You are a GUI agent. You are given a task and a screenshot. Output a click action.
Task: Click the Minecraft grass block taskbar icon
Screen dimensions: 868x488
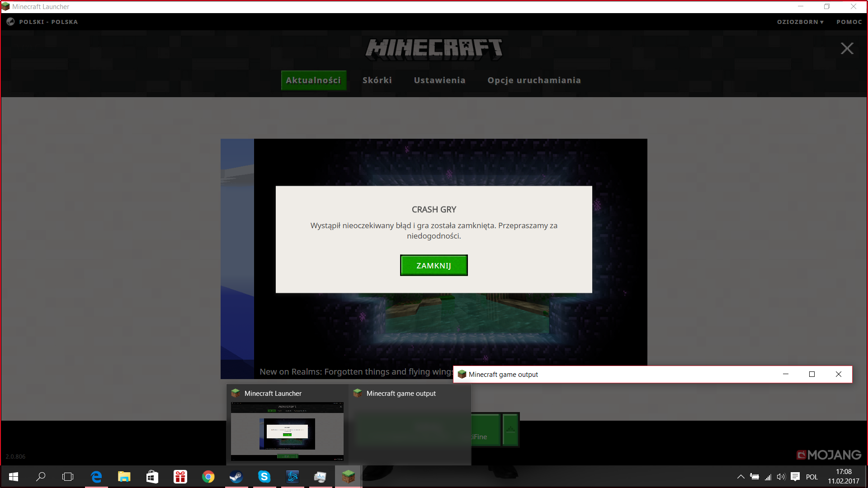[348, 477]
